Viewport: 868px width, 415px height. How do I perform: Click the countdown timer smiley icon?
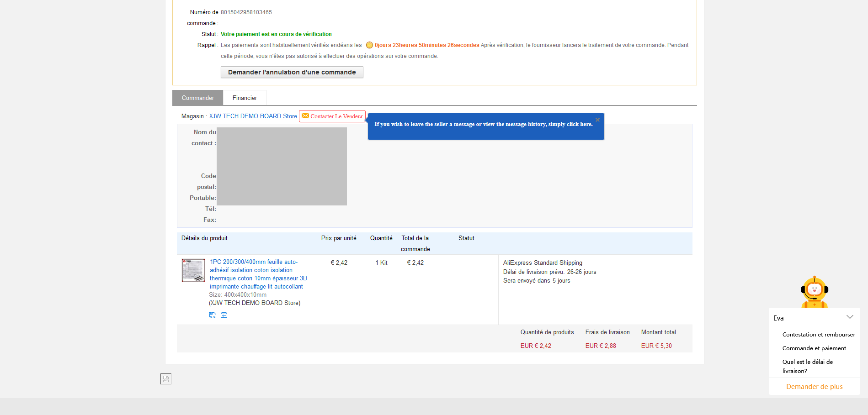tap(369, 45)
